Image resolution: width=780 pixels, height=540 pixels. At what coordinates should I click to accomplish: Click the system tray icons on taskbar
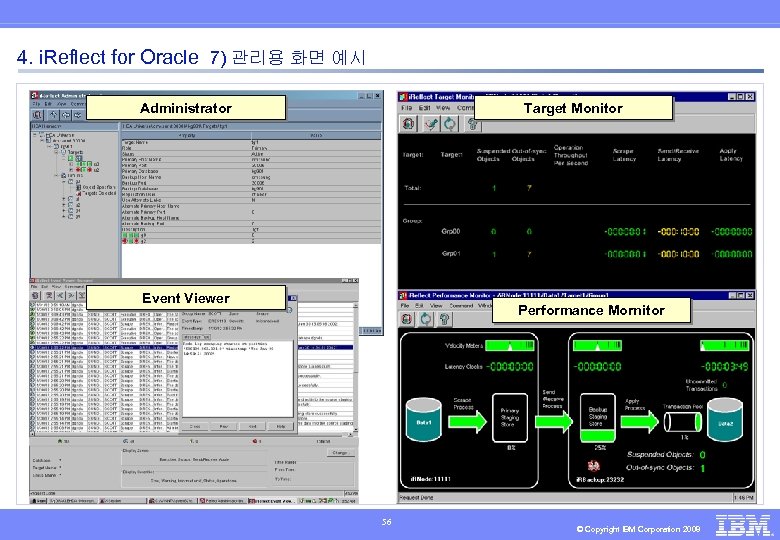pyautogui.click(x=319, y=501)
